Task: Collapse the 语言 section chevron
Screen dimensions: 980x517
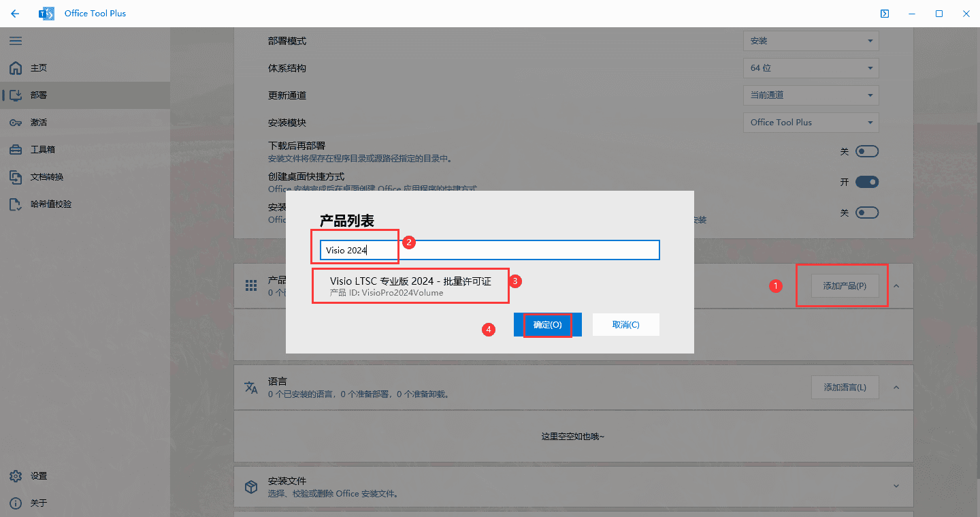Action: click(896, 387)
